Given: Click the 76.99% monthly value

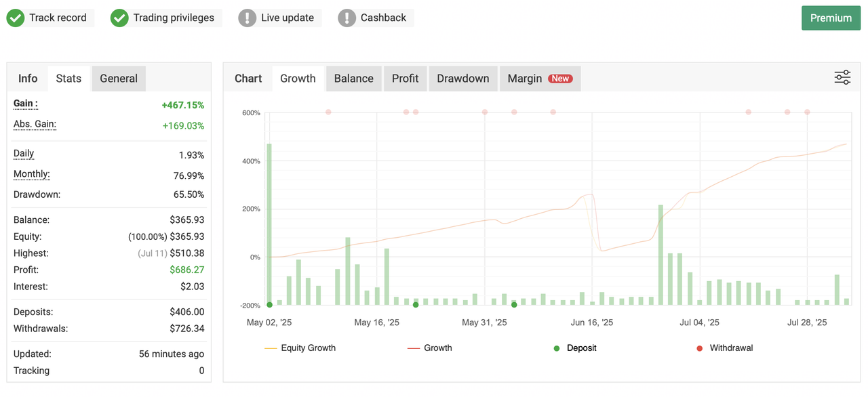Looking at the screenshot, I should 189,175.
